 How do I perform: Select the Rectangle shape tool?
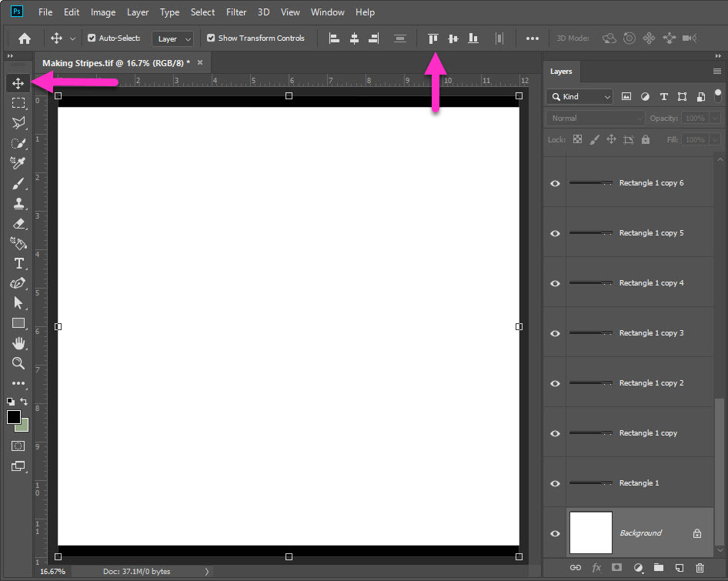coord(18,323)
